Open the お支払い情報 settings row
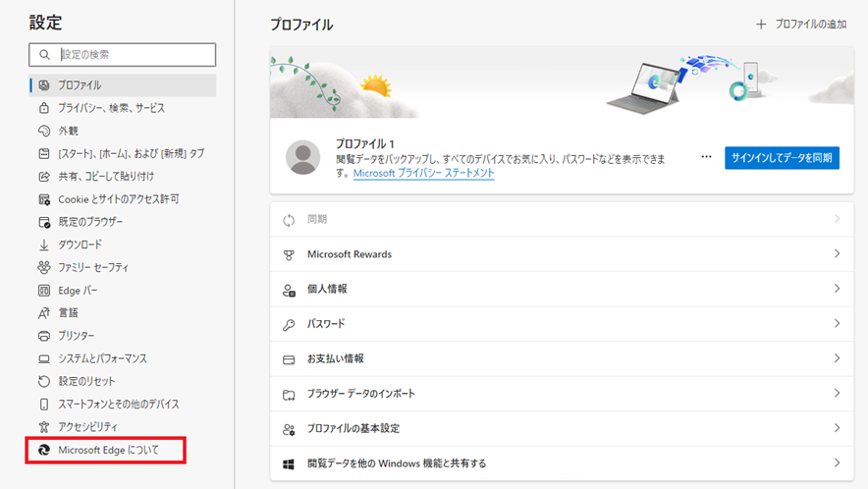This screenshot has width=868, height=489. pyautogui.click(x=562, y=358)
